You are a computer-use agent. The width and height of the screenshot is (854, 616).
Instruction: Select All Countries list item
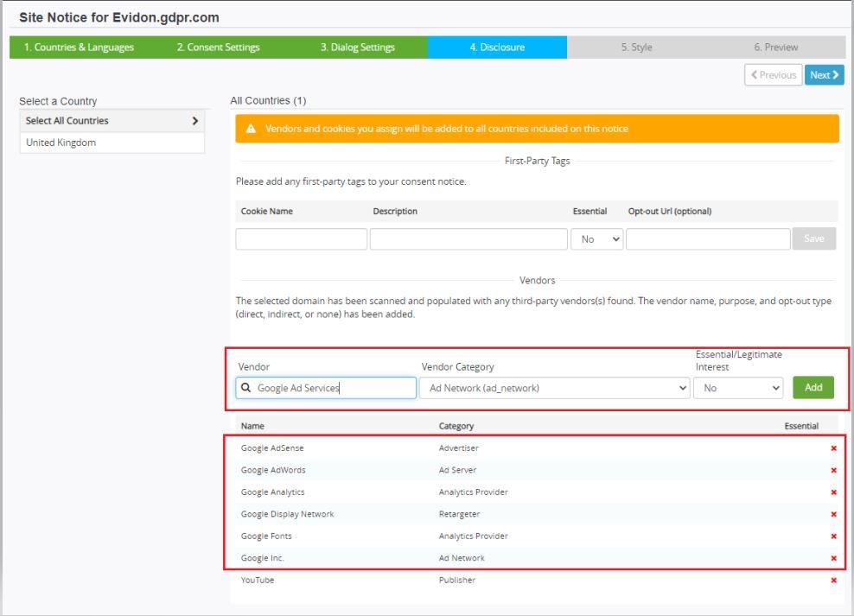tap(112, 121)
